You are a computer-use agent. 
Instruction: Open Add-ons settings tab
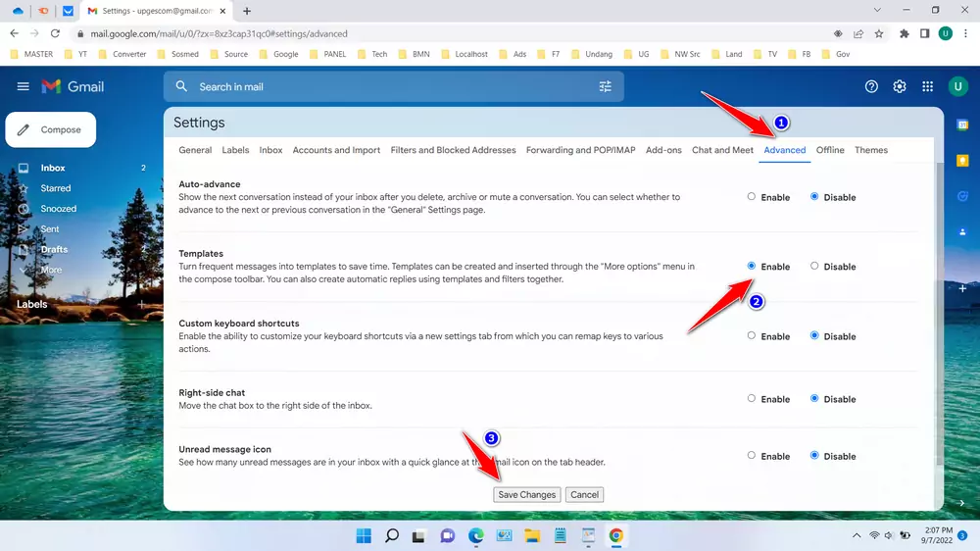663,150
